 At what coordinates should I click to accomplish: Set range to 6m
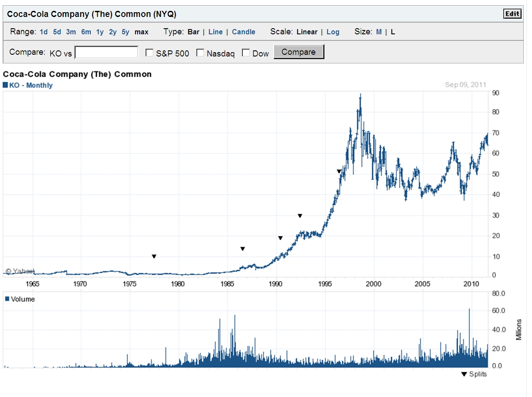click(x=86, y=32)
